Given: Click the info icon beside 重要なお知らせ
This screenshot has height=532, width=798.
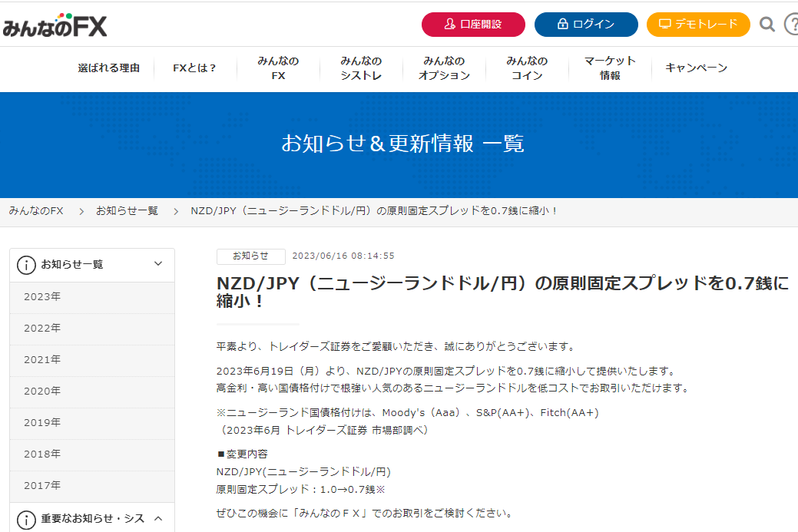Looking at the screenshot, I should pyautogui.click(x=26, y=519).
